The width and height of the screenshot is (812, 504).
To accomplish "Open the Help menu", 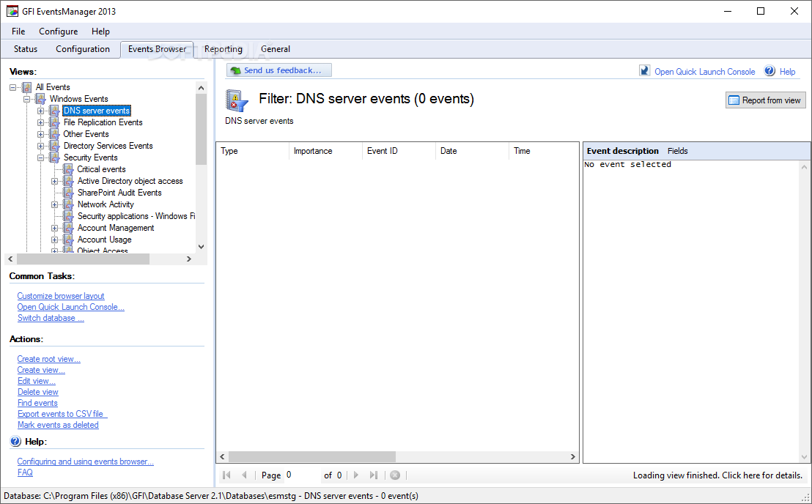I will [x=100, y=31].
